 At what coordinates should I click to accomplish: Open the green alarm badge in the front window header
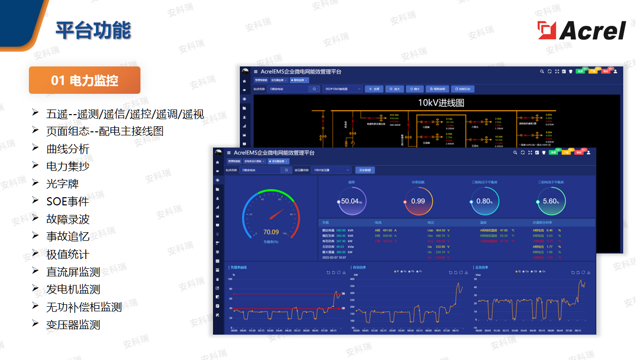point(553,153)
